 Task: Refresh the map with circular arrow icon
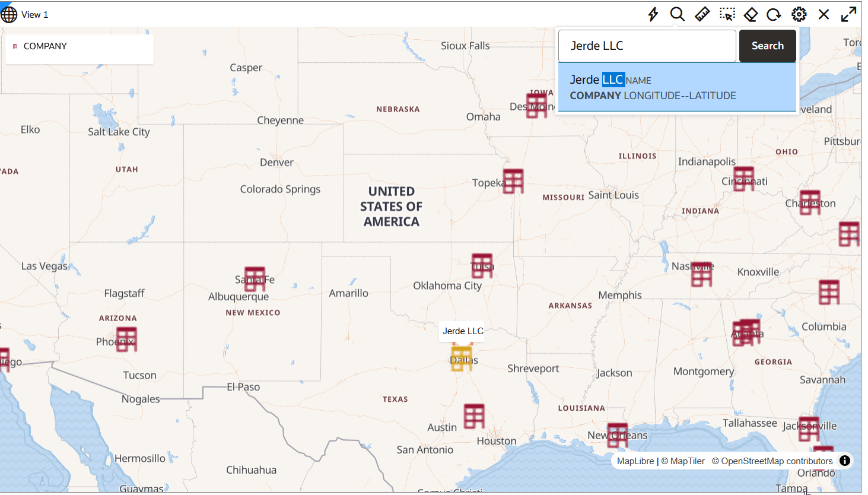pyautogui.click(x=774, y=14)
